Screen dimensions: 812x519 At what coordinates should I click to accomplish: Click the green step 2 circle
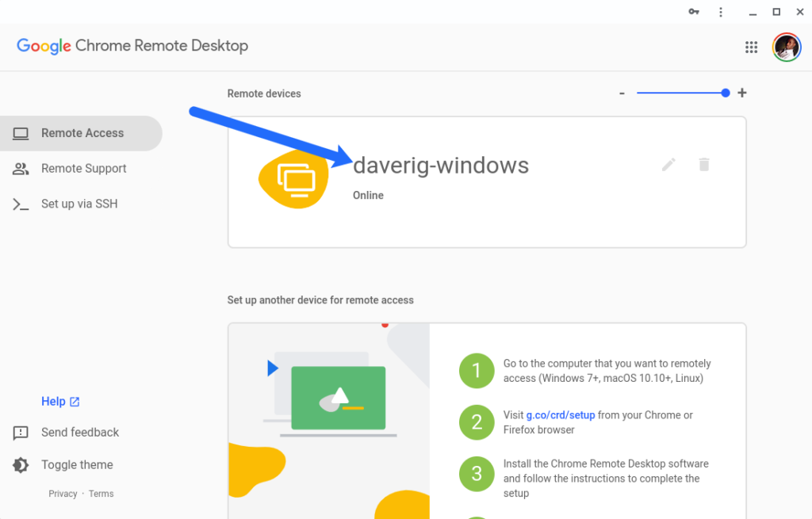click(x=477, y=422)
